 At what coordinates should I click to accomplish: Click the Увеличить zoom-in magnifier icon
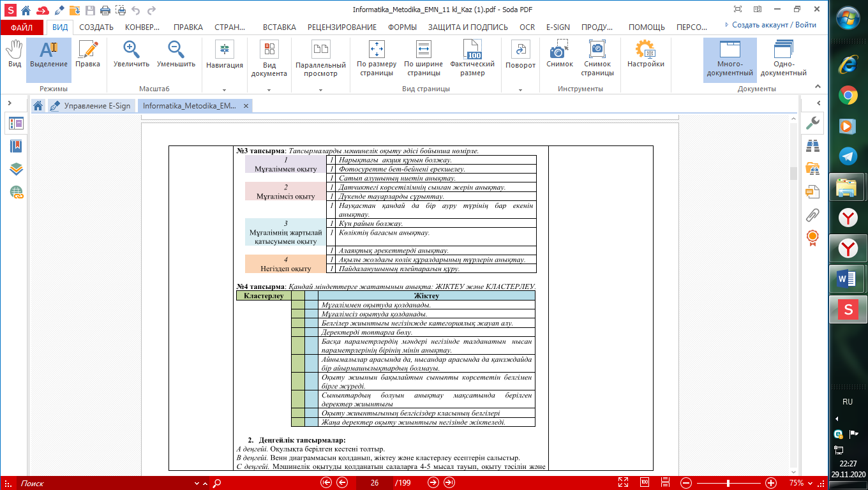[131, 50]
